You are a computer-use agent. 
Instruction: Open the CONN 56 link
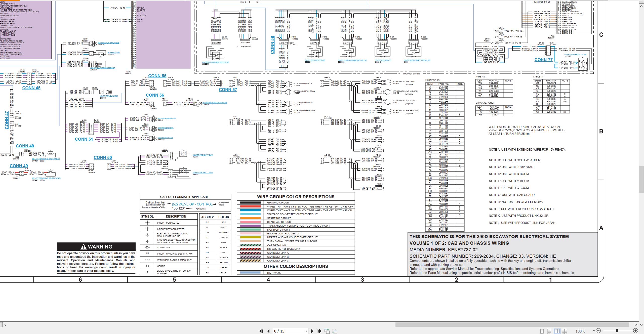pos(155,95)
